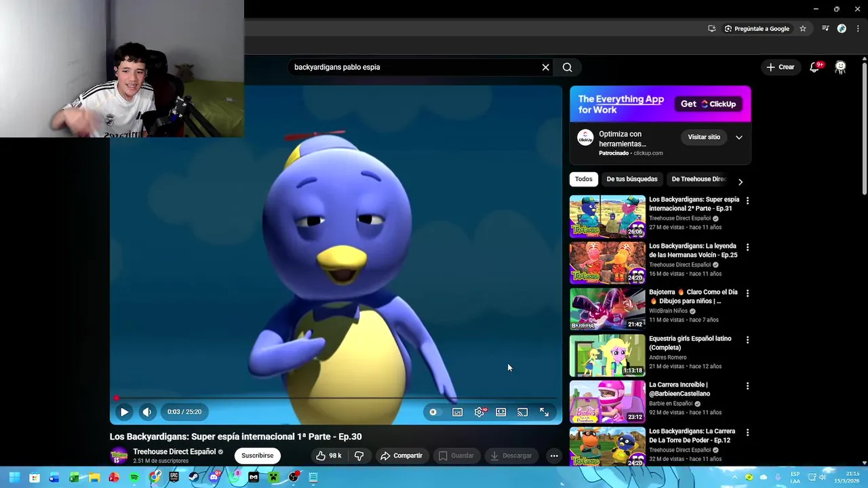The width and height of the screenshot is (868, 488).
Task: Open the Hermanas Volcán Ep.25 thumbnail
Action: tap(608, 263)
